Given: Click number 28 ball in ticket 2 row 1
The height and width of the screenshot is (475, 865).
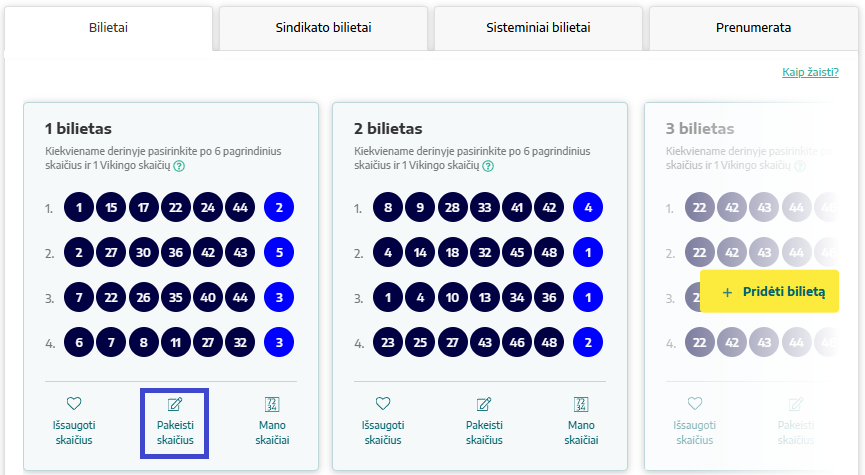Looking at the screenshot, I should click(x=452, y=207).
